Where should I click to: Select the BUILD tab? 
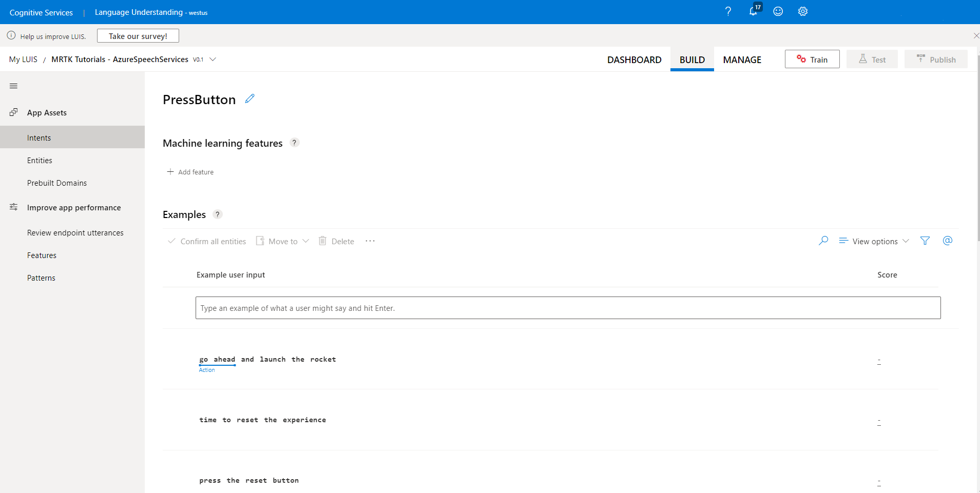point(692,60)
